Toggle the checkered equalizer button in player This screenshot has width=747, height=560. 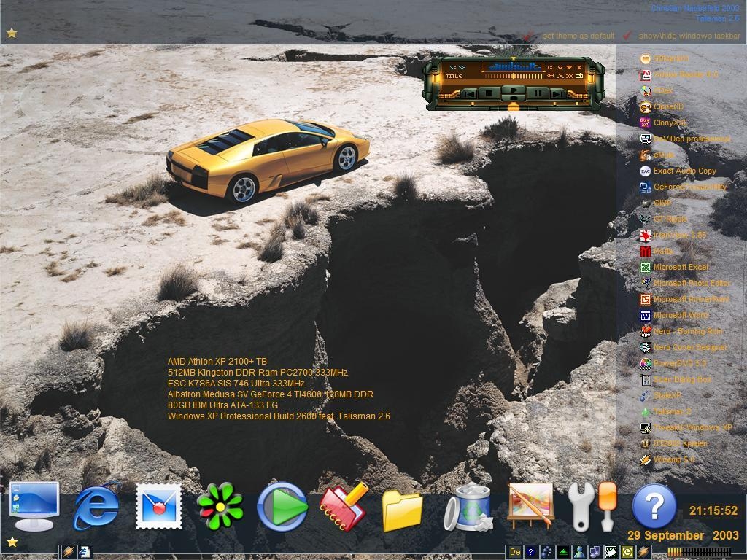pyautogui.click(x=569, y=76)
